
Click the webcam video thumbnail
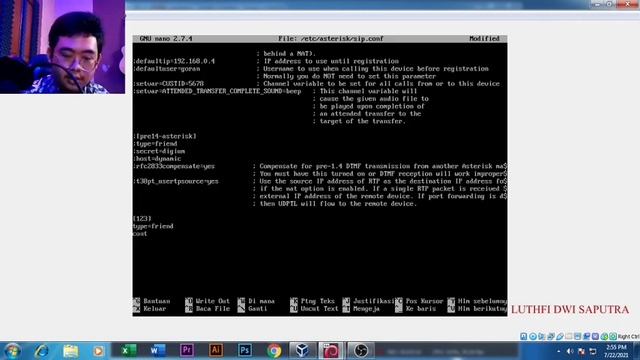point(62,47)
